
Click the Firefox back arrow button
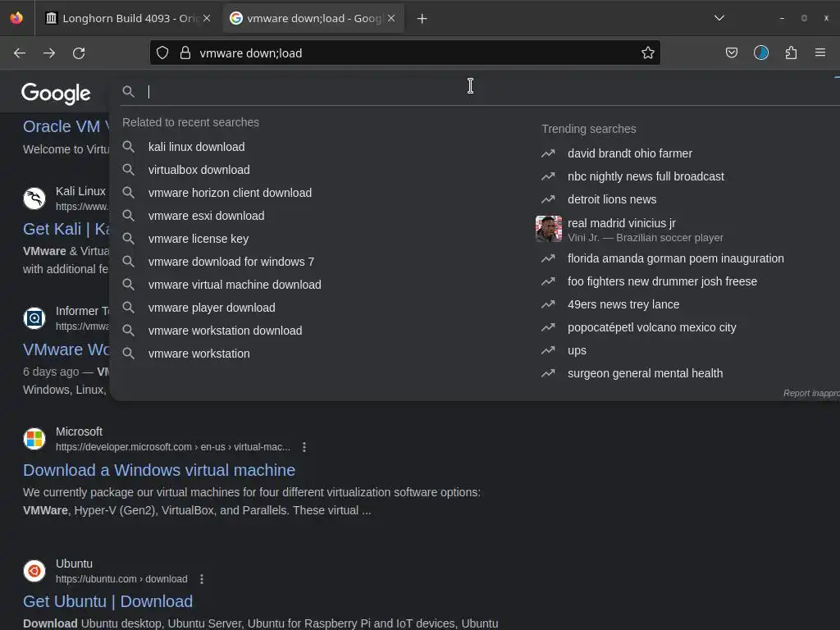20,53
